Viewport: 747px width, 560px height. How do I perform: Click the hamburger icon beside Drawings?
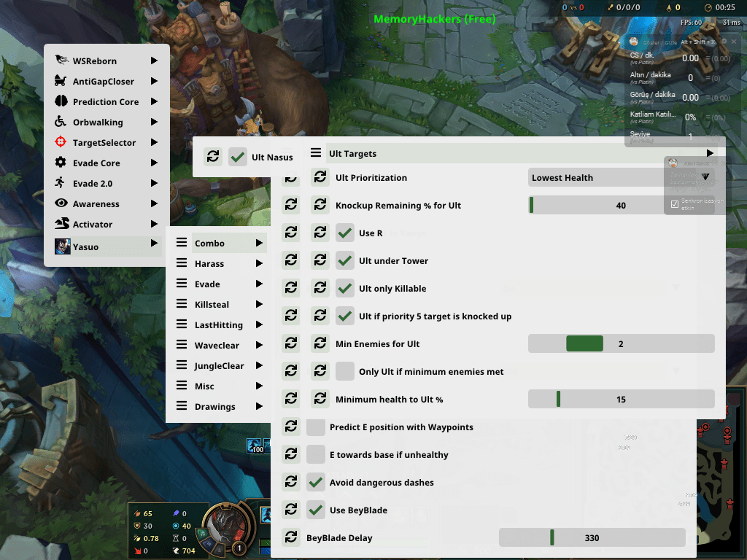pos(182,405)
